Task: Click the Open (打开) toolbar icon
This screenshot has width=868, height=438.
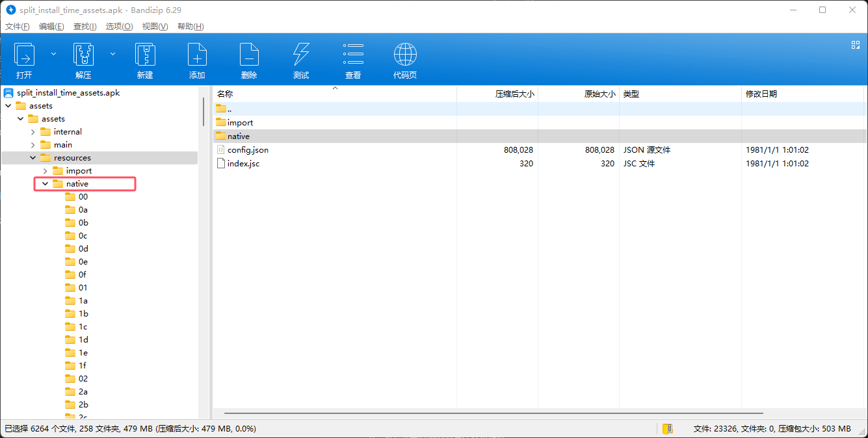Action: tap(25, 55)
